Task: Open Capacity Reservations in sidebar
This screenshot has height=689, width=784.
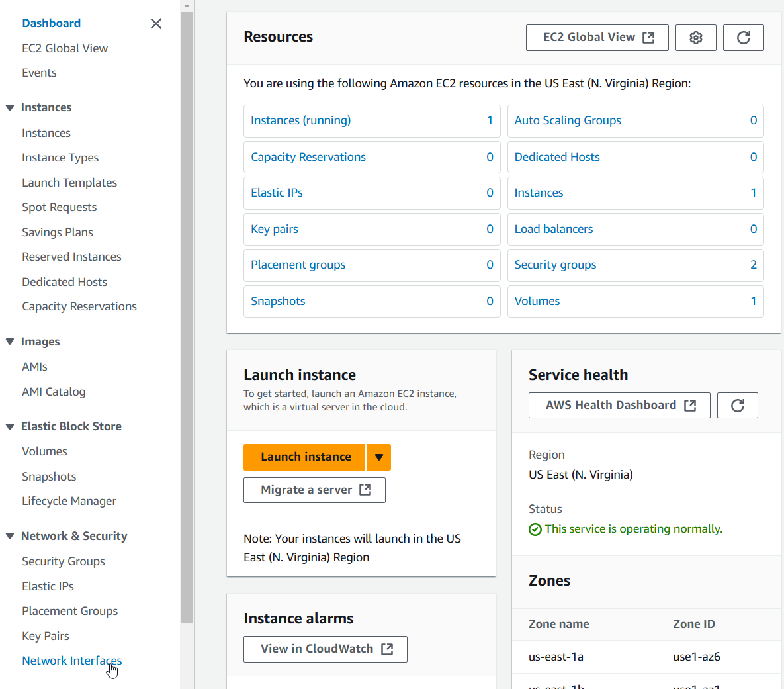Action: point(79,306)
